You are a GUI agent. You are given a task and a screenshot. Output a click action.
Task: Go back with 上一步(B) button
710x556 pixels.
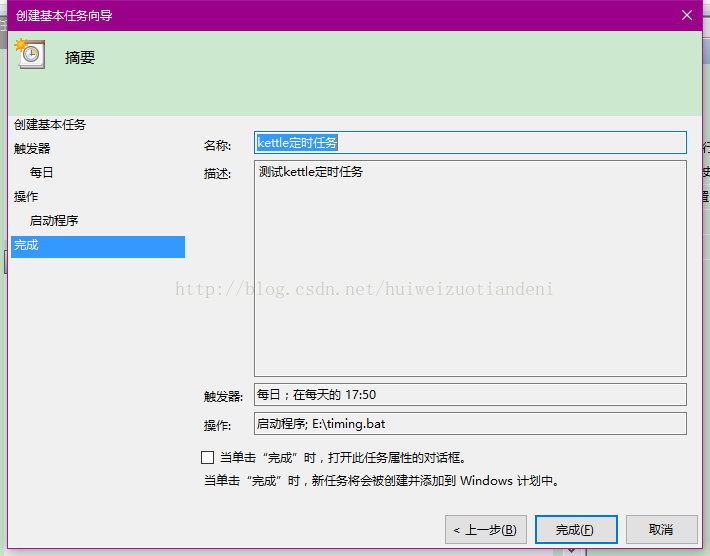485,529
